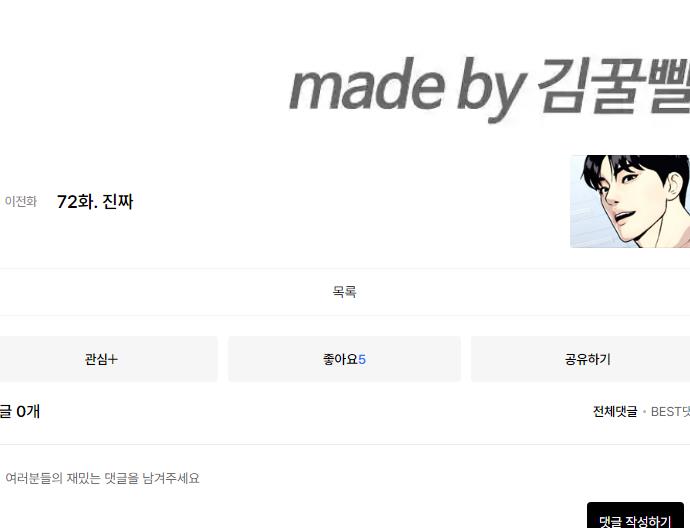Viewport: 690px width, 528px height.
Task: Open the 목록 episode list
Action: [344, 292]
